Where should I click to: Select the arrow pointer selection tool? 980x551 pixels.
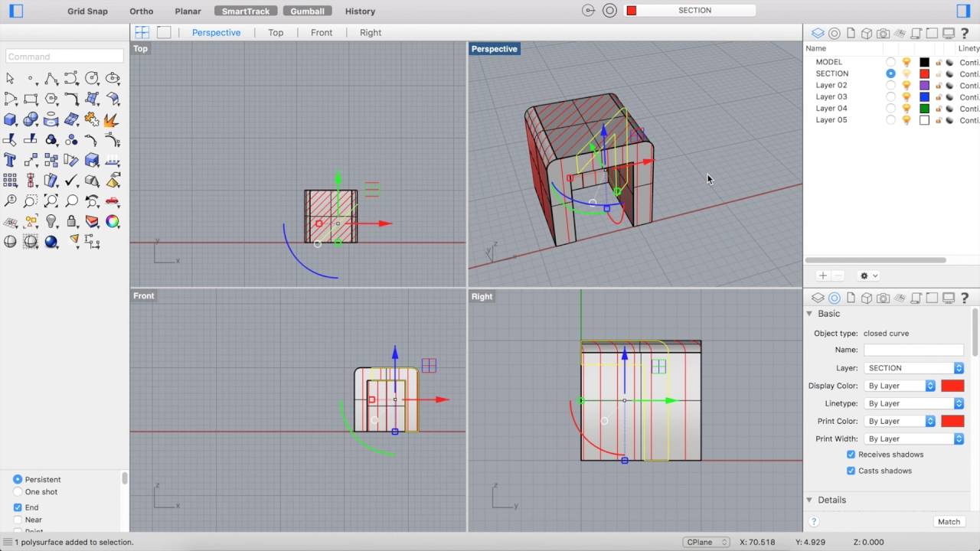(x=10, y=78)
